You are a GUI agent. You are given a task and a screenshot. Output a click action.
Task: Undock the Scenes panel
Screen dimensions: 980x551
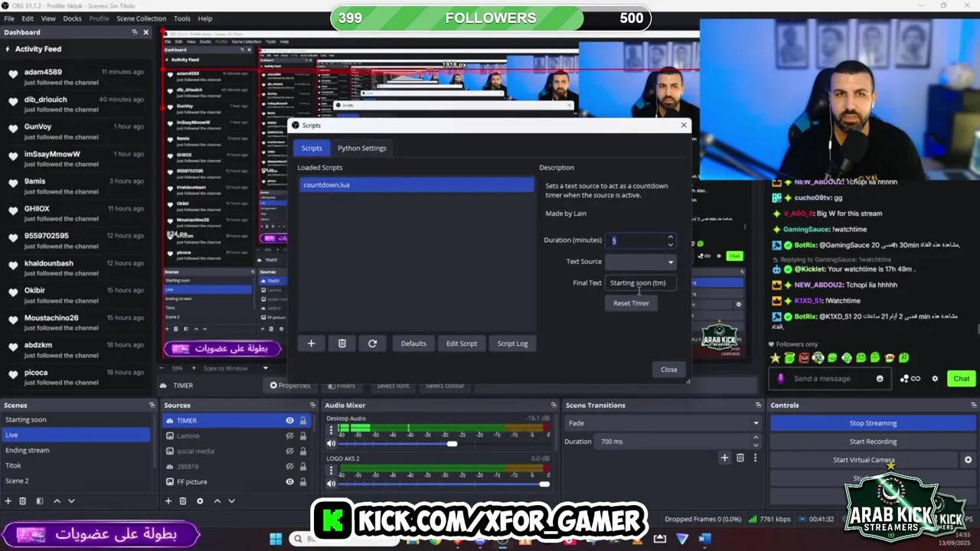point(152,406)
